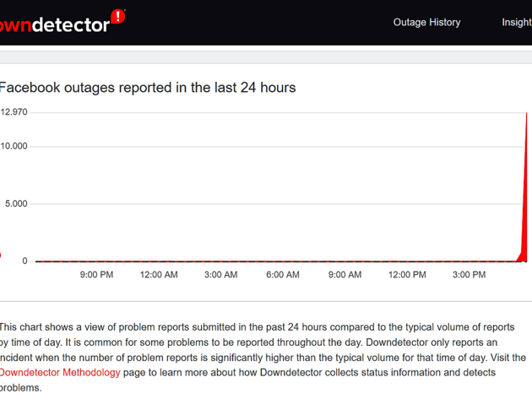Screen dimensions: 532x399
Task: Click the Downdetector logo
Action: [62, 21]
